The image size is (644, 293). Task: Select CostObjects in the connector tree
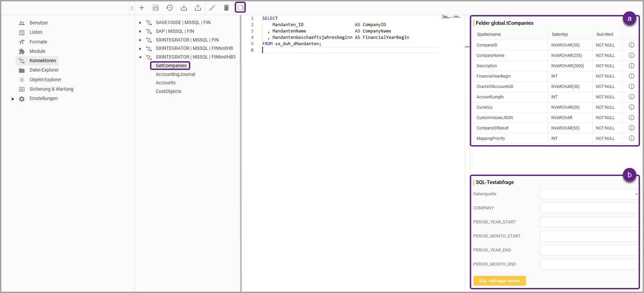[168, 91]
